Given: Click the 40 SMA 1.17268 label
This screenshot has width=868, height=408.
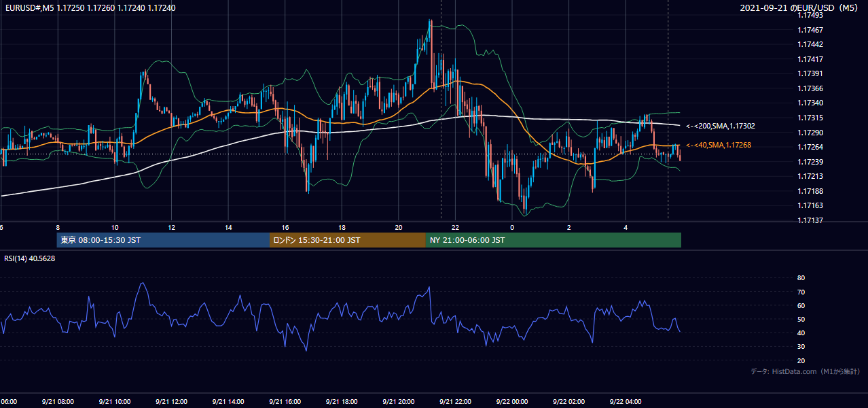Looking at the screenshot, I should click(x=719, y=145).
